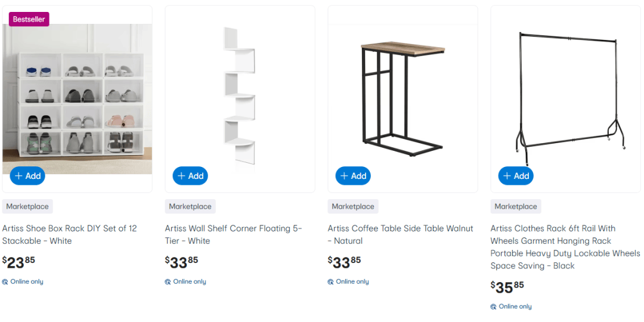Viewport: 644px width, 322px height.
Task: Add the Coffee Table Side Table to cart
Action: tap(353, 176)
